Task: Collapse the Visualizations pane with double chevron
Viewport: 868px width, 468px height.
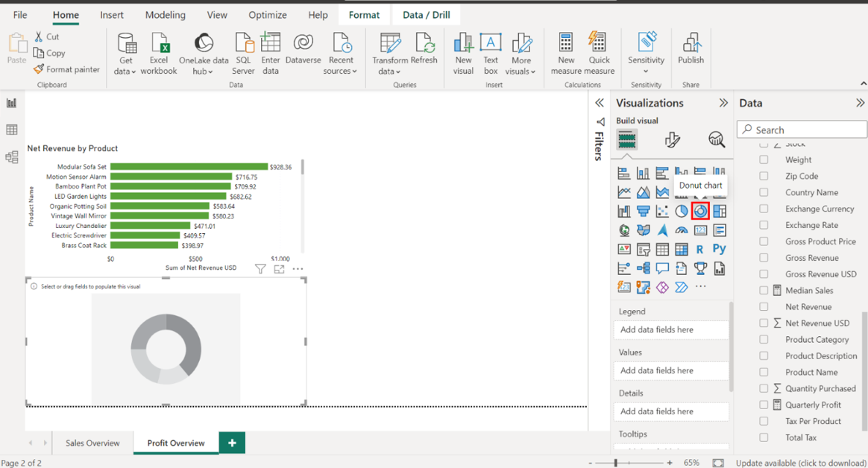Action: tap(723, 103)
